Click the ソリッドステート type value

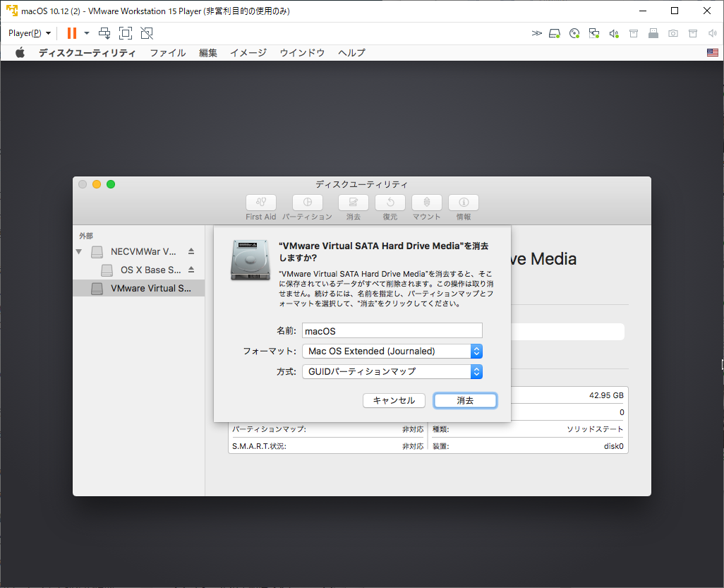tap(595, 429)
